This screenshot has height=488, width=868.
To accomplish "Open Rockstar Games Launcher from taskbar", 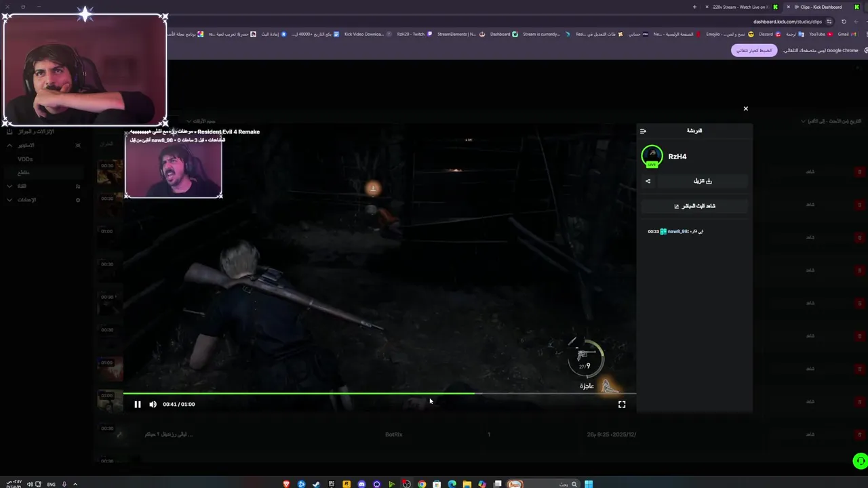I will click(x=347, y=484).
